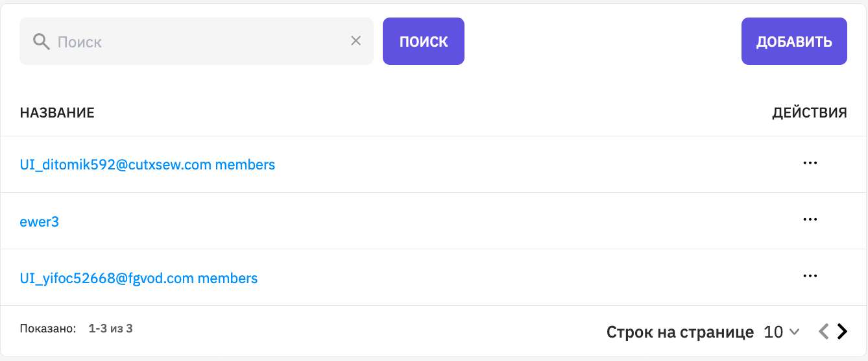Click the ПОИСК button

pyautogui.click(x=424, y=42)
